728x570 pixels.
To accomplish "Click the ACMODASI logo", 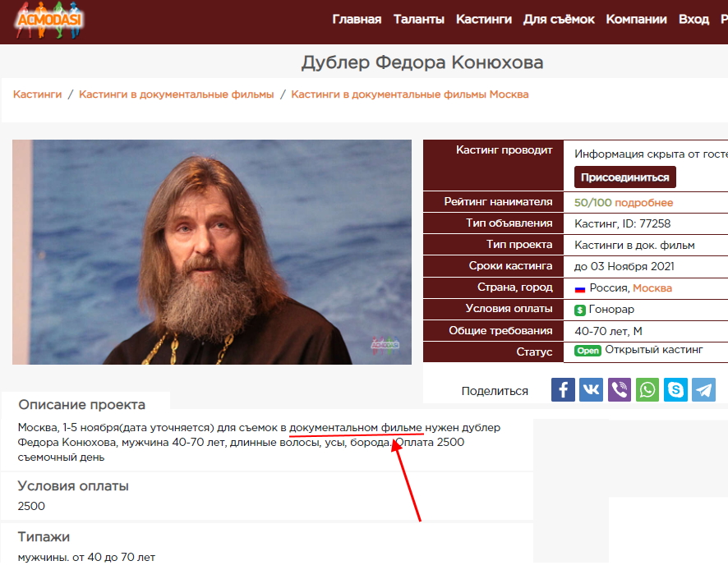I will (48, 21).
